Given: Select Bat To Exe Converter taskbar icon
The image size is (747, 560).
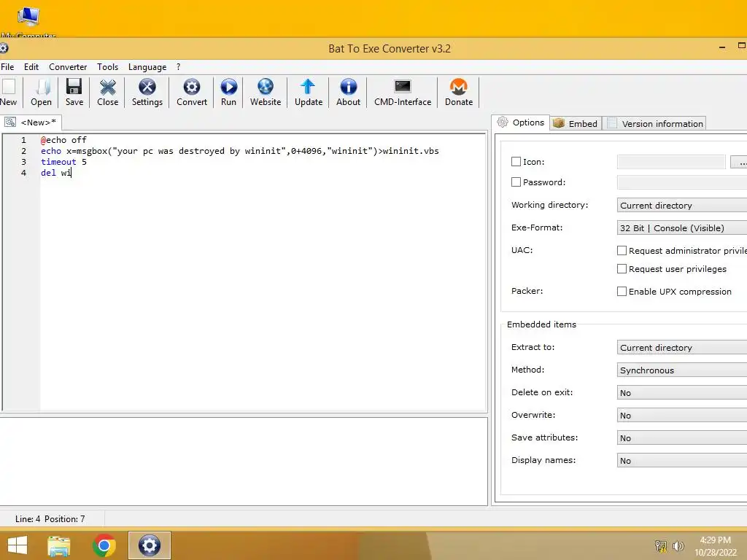Looking at the screenshot, I should click(149, 545).
